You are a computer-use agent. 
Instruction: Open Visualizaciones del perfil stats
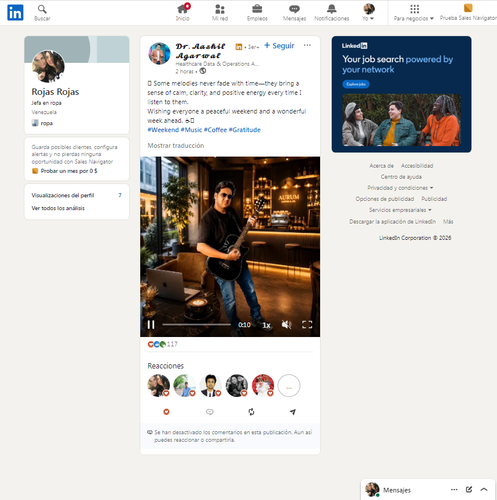click(x=77, y=195)
